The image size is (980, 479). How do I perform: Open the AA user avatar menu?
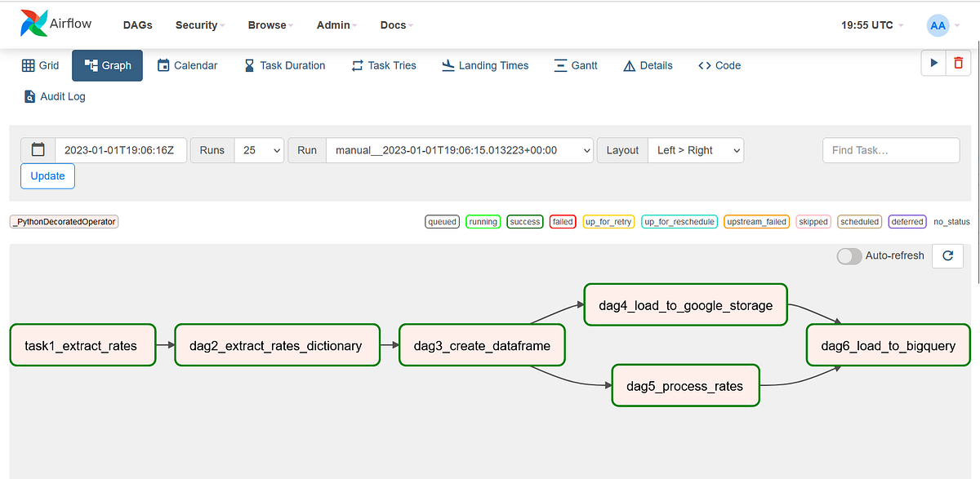(938, 25)
